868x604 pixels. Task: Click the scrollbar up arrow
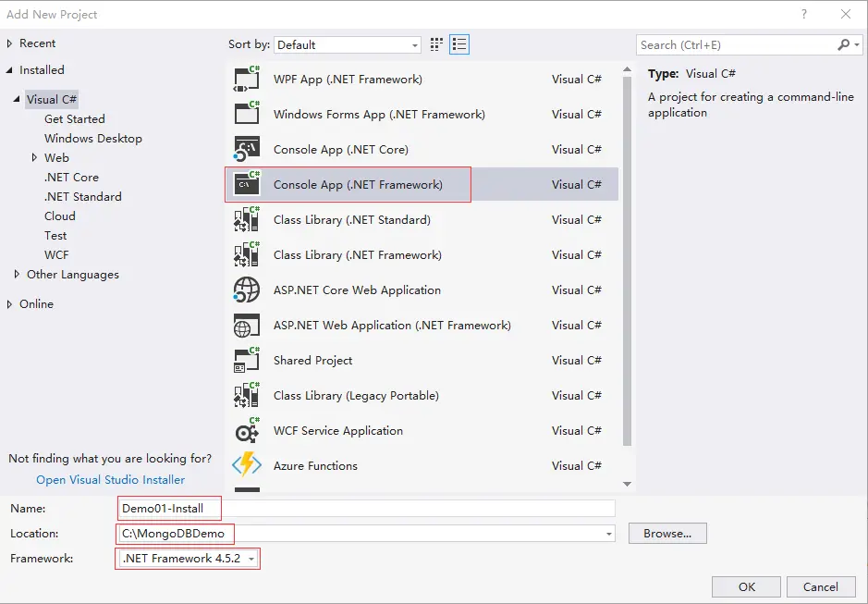627,69
